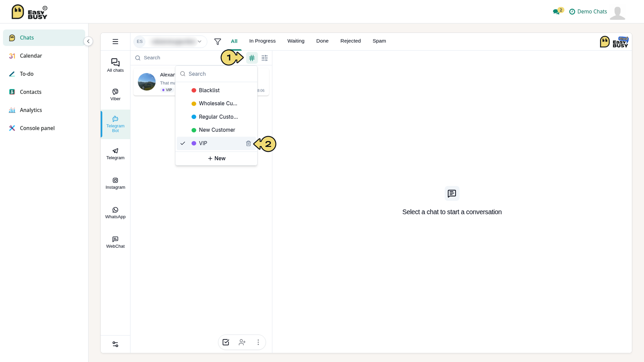Toggle the hashtag tags filter button
This screenshot has height=362, width=644.
252,58
